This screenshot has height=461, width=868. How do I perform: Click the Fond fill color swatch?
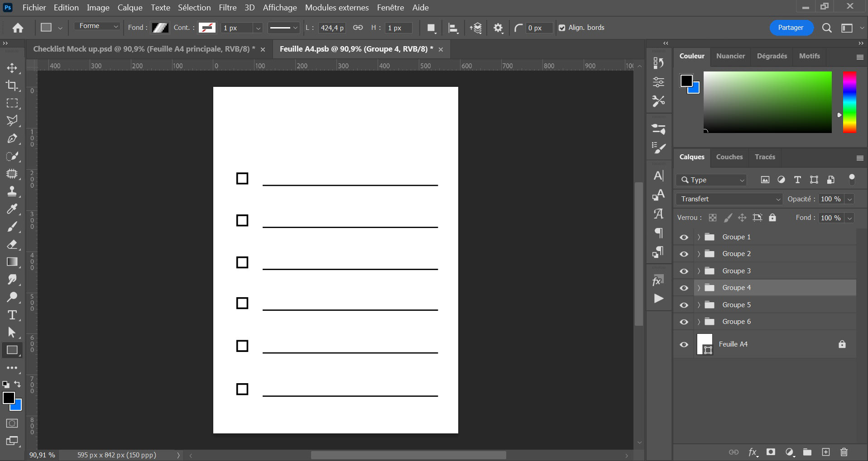point(160,28)
